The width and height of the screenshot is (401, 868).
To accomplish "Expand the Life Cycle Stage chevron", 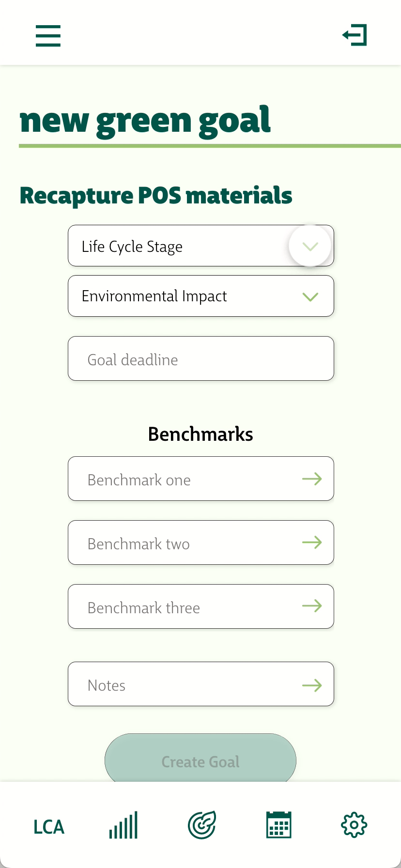I will (310, 246).
